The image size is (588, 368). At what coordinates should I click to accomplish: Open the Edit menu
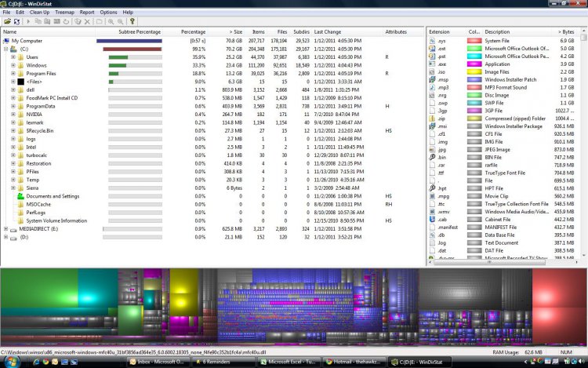[x=20, y=13]
